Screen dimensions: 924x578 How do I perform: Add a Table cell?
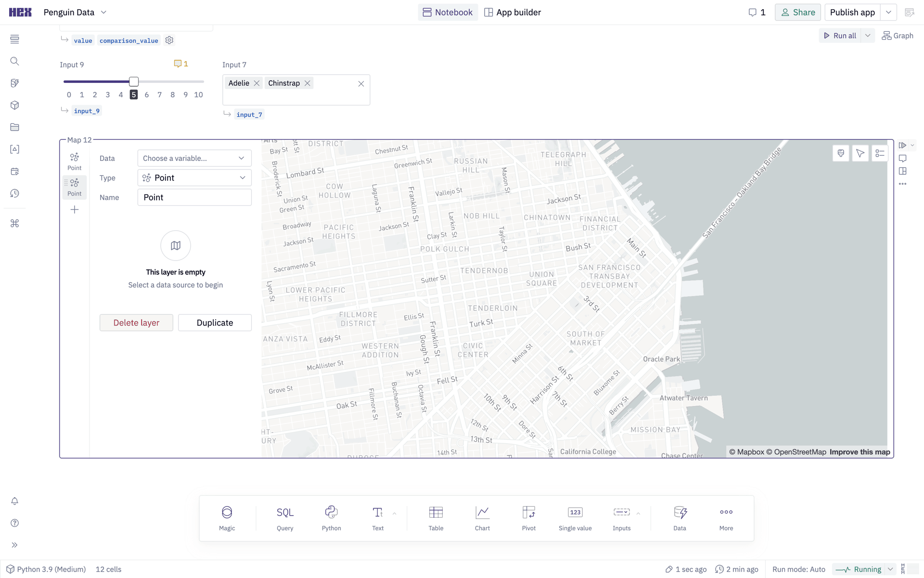click(x=436, y=518)
